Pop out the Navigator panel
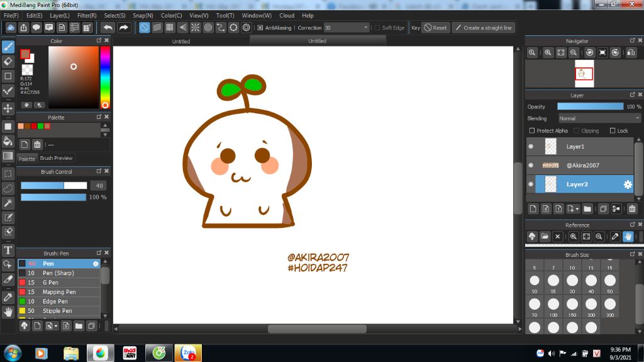The image size is (644, 362). (632, 40)
